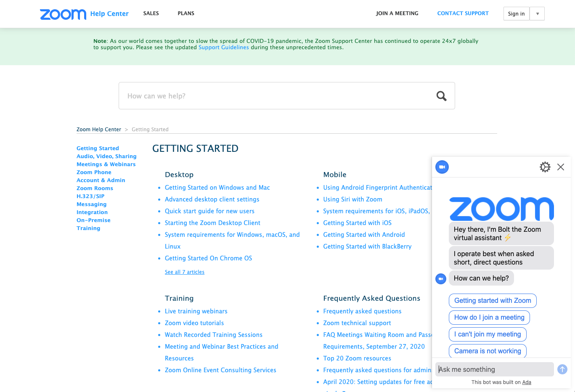Open the chatbot settings gear
This screenshot has height=392, width=575.
pyautogui.click(x=545, y=167)
